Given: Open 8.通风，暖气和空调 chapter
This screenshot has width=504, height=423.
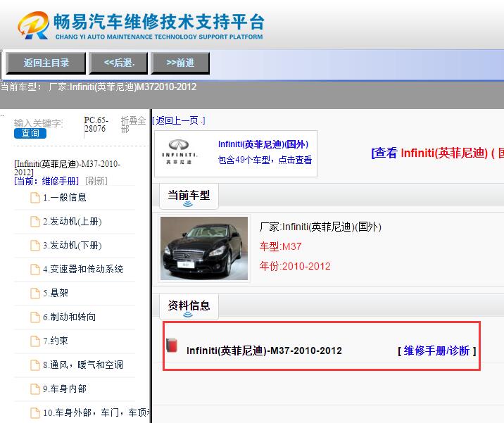Looking at the screenshot, I should [x=82, y=365].
